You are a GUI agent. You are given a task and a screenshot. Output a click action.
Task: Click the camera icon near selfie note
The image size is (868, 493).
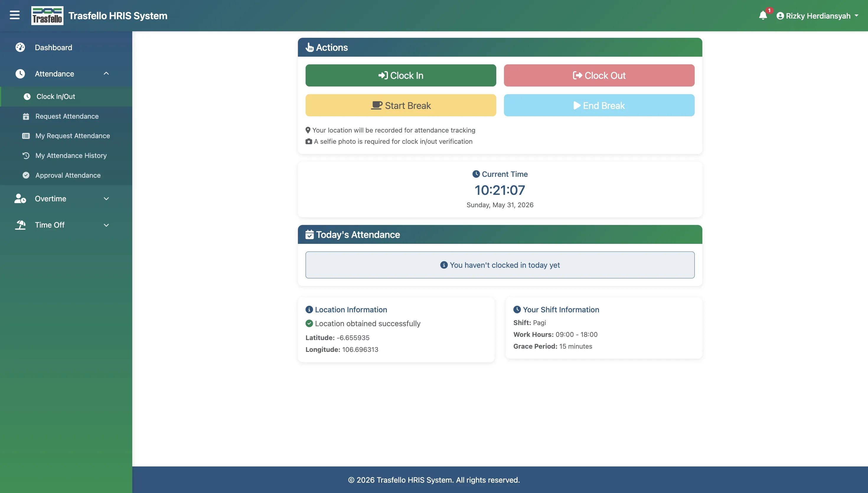click(x=309, y=141)
